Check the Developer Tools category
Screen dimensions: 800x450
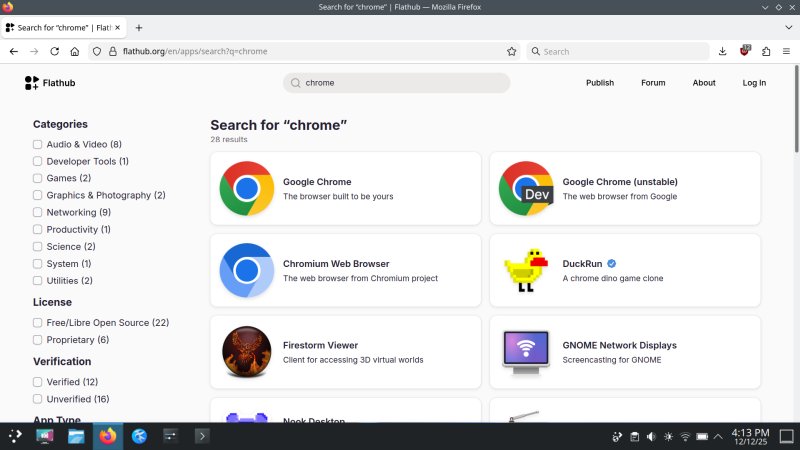[37, 161]
